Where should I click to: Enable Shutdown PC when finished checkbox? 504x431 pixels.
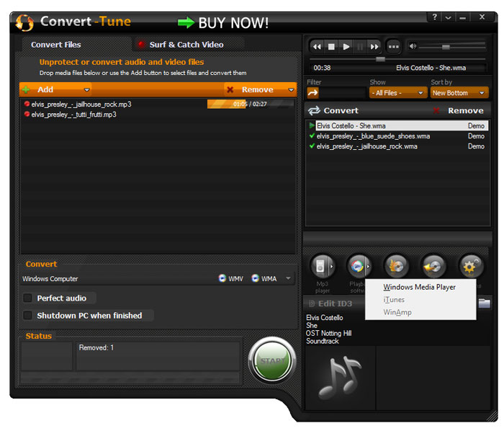coord(27,316)
